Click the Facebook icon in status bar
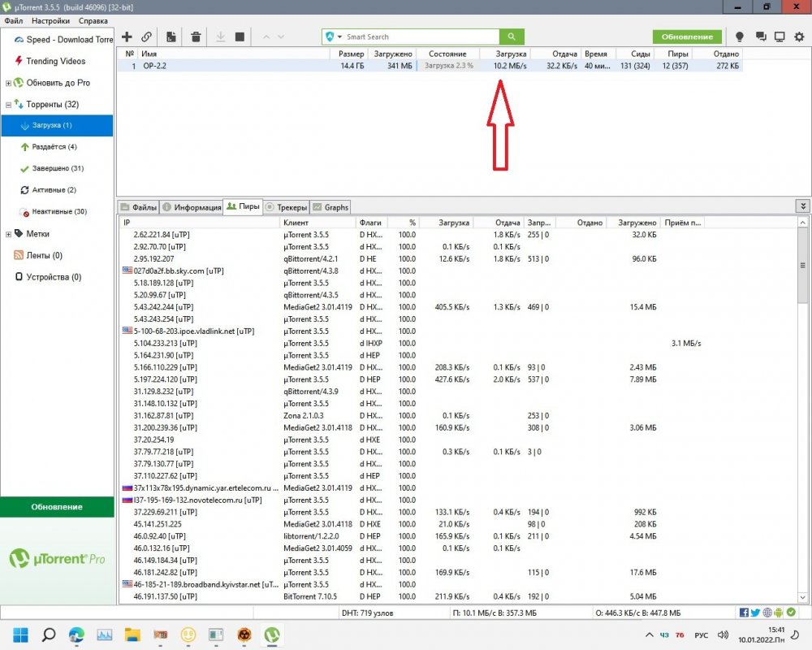Image resolution: width=812 pixels, height=650 pixels. coord(745,612)
